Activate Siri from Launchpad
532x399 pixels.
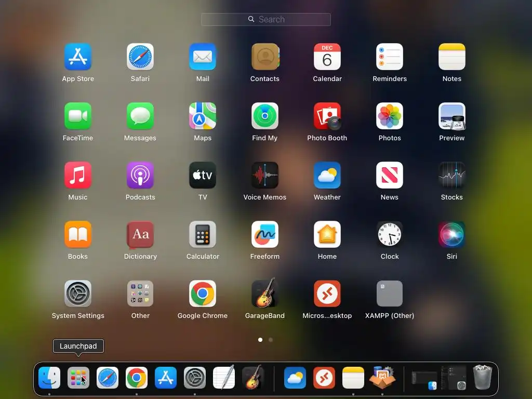452,234
